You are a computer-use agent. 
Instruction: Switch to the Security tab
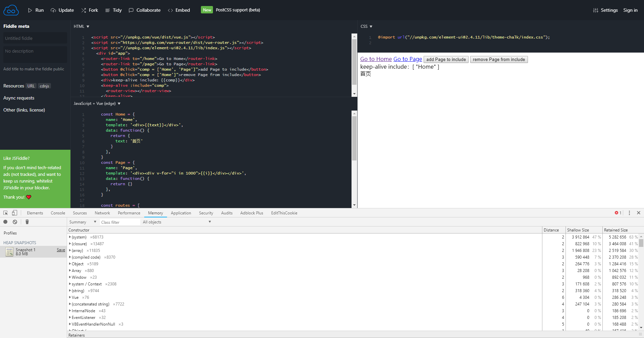coord(206,213)
